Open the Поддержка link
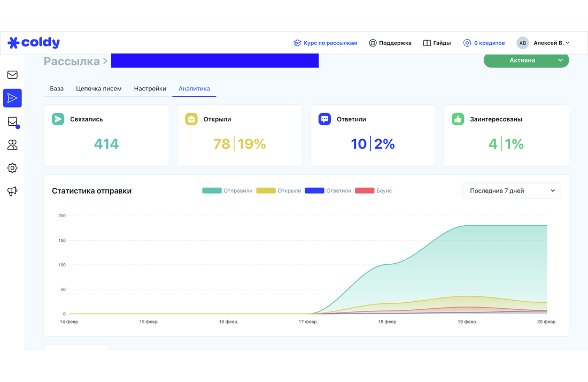Viewport: 588px width, 382px height. pos(390,43)
